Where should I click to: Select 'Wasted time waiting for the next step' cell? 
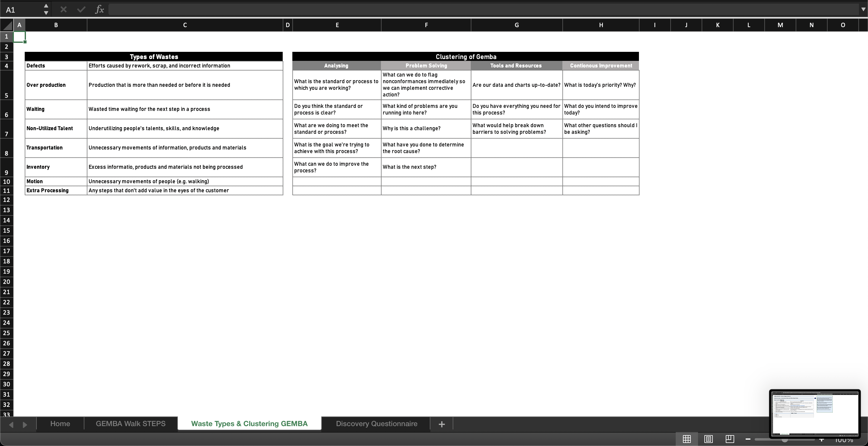[x=185, y=109]
